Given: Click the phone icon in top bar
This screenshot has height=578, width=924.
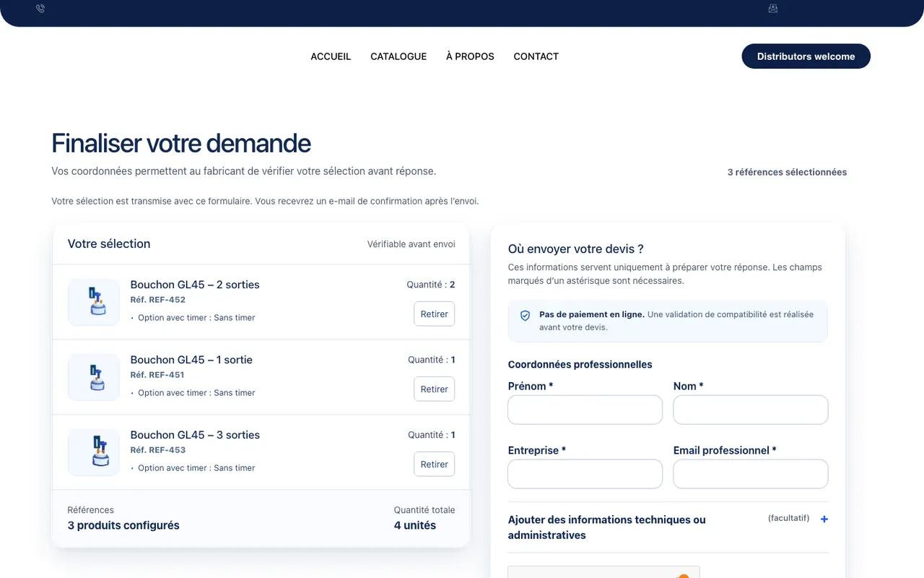Looking at the screenshot, I should click(x=40, y=9).
